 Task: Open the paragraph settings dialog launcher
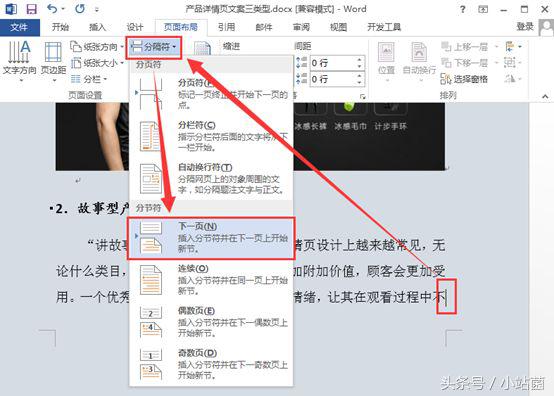(x=363, y=96)
